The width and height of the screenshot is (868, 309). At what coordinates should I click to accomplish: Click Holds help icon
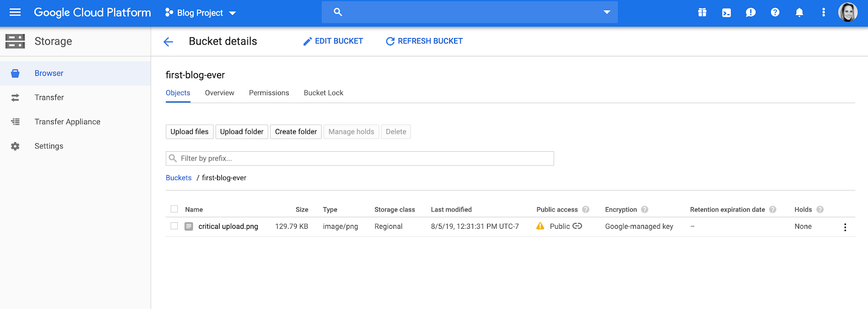pyautogui.click(x=820, y=210)
